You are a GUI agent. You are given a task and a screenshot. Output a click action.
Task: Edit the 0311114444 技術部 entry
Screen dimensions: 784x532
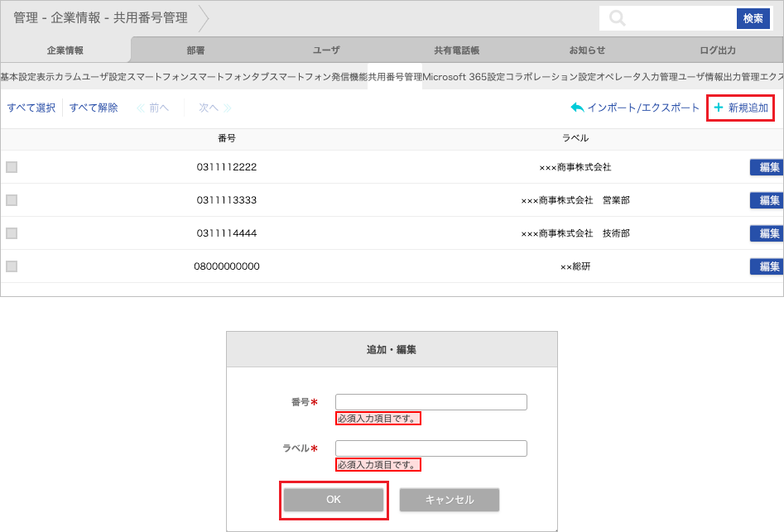tap(767, 233)
